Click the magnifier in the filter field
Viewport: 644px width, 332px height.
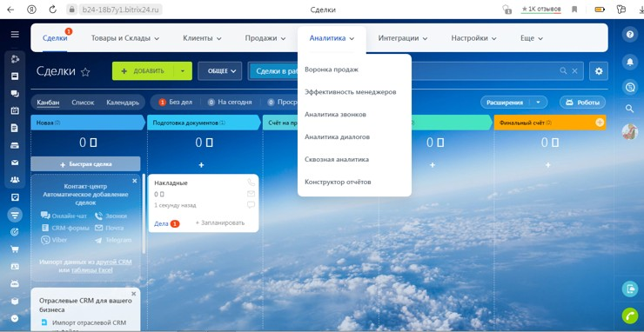(x=563, y=71)
